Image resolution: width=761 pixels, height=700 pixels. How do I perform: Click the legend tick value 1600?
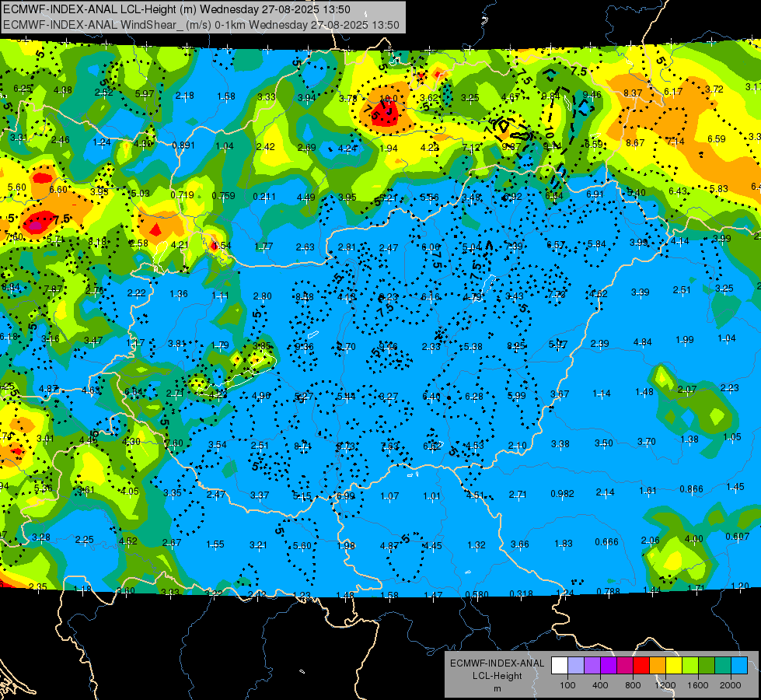697,685
